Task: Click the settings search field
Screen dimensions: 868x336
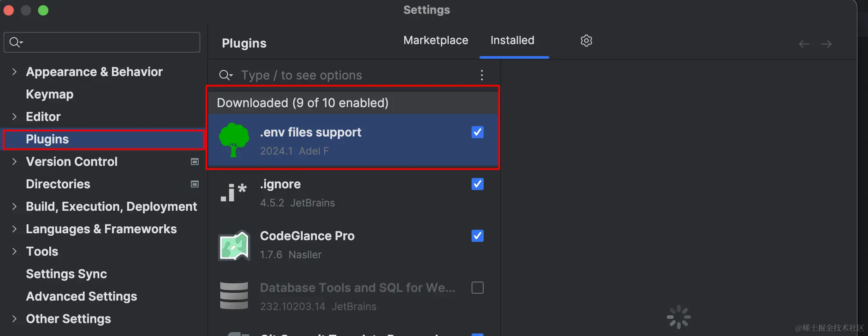Action: 102,42
